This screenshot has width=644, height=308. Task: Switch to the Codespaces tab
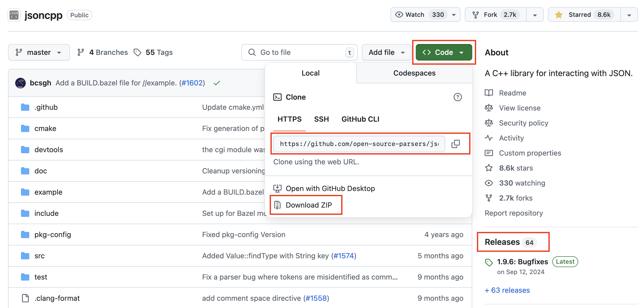(414, 73)
